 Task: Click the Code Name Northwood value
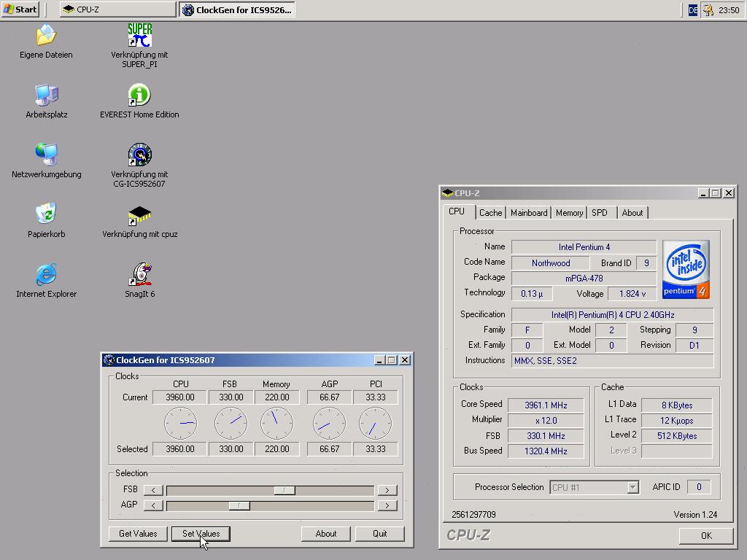pyautogui.click(x=551, y=262)
